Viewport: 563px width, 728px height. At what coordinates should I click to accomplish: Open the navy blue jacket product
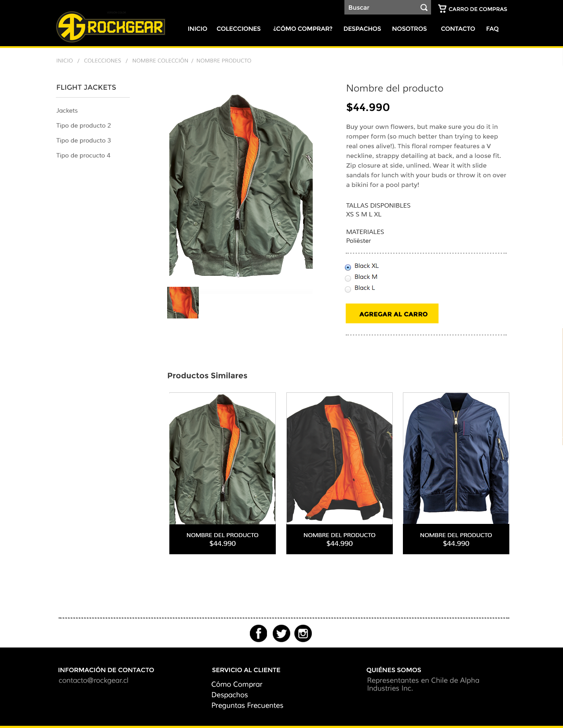(456, 473)
